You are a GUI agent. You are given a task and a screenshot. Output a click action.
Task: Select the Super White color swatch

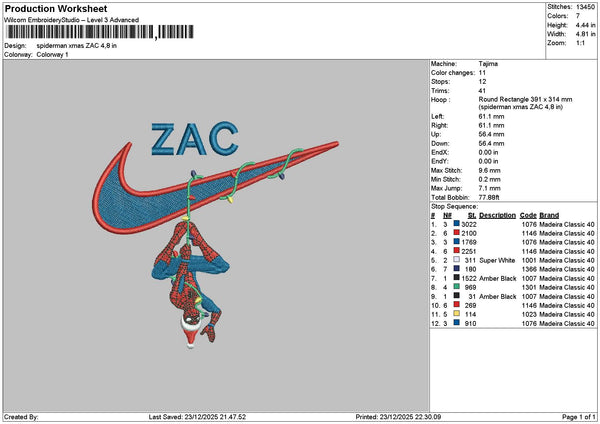[456, 260]
